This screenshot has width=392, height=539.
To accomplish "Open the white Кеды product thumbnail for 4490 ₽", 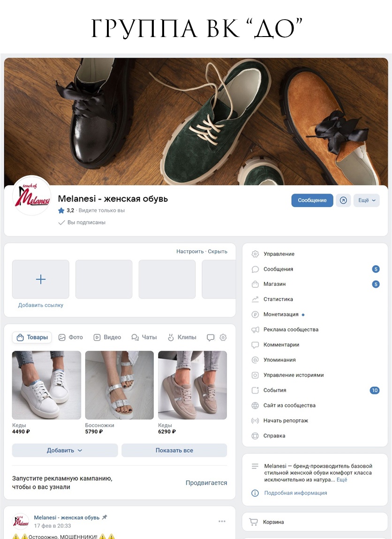I will [46, 385].
